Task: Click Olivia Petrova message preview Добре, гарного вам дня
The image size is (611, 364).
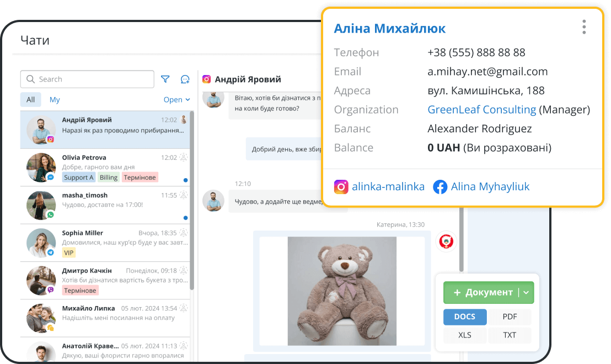Action: click(98, 167)
